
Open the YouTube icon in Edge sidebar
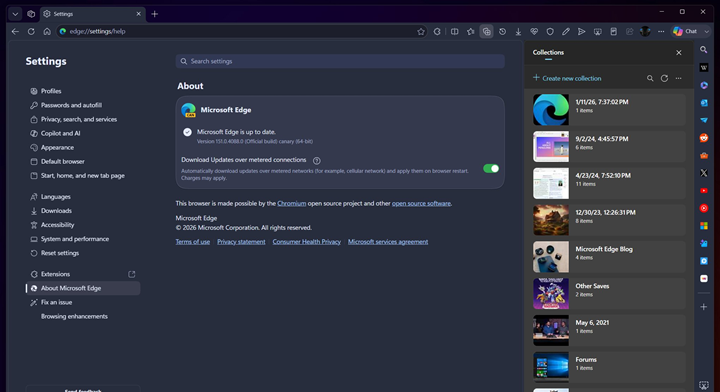[703, 190]
